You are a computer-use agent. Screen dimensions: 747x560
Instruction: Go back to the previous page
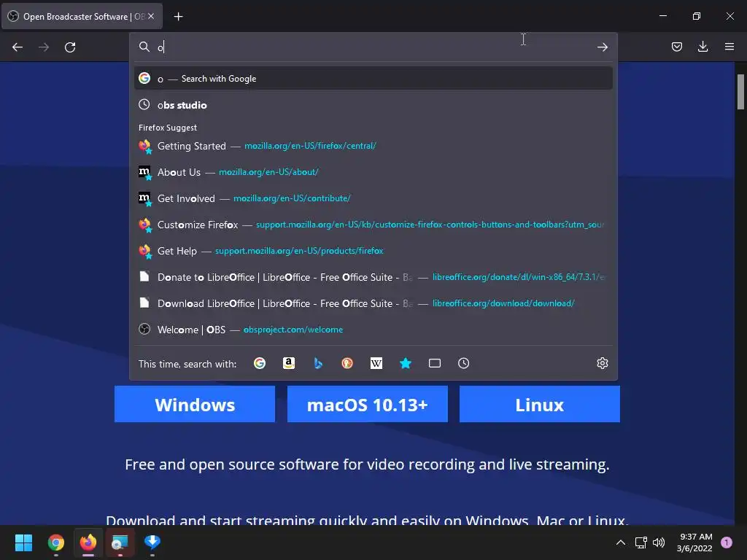click(18, 47)
